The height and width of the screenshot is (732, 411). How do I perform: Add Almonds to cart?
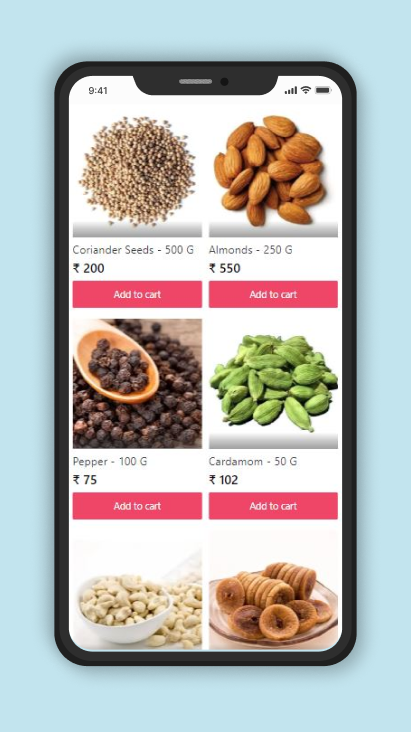click(x=273, y=294)
